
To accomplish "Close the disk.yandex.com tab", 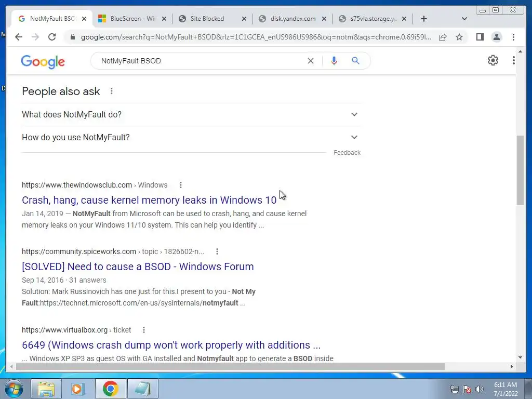I will coord(324,19).
